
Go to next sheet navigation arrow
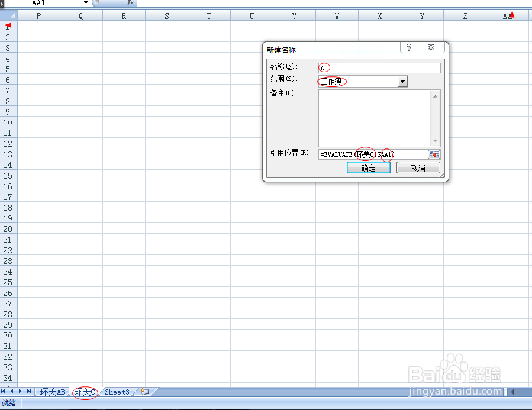pos(20,391)
